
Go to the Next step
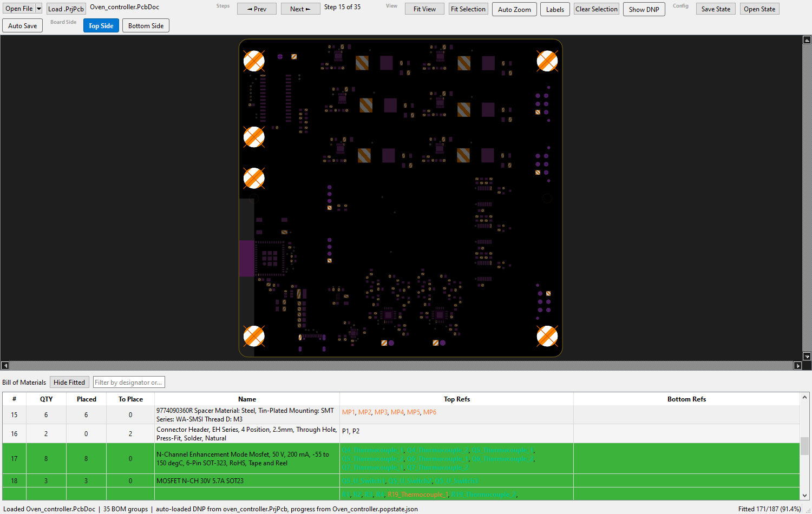point(300,9)
